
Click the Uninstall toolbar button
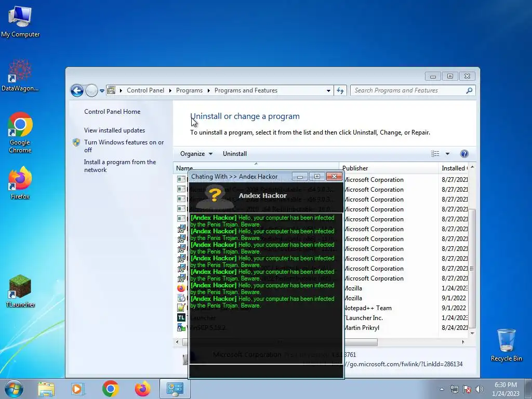pos(234,154)
